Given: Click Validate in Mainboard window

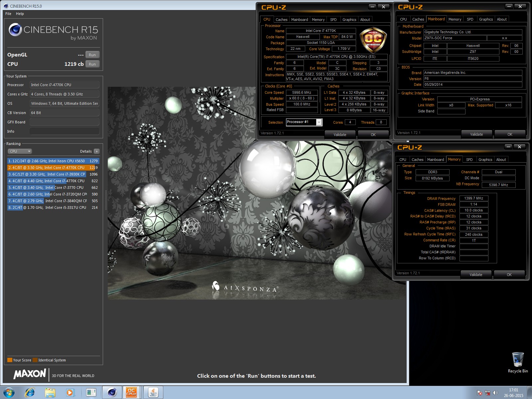Looking at the screenshot, I should point(476,134).
